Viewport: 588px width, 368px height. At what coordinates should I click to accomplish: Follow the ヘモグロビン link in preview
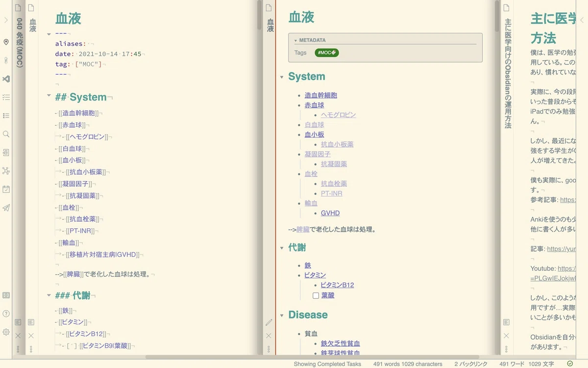(x=339, y=115)
